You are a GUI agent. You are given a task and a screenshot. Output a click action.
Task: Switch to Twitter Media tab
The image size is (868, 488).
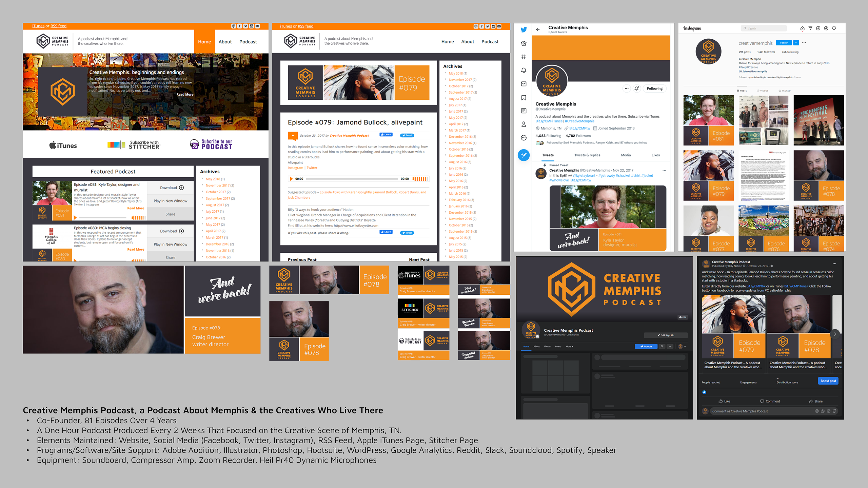point(626,155)
